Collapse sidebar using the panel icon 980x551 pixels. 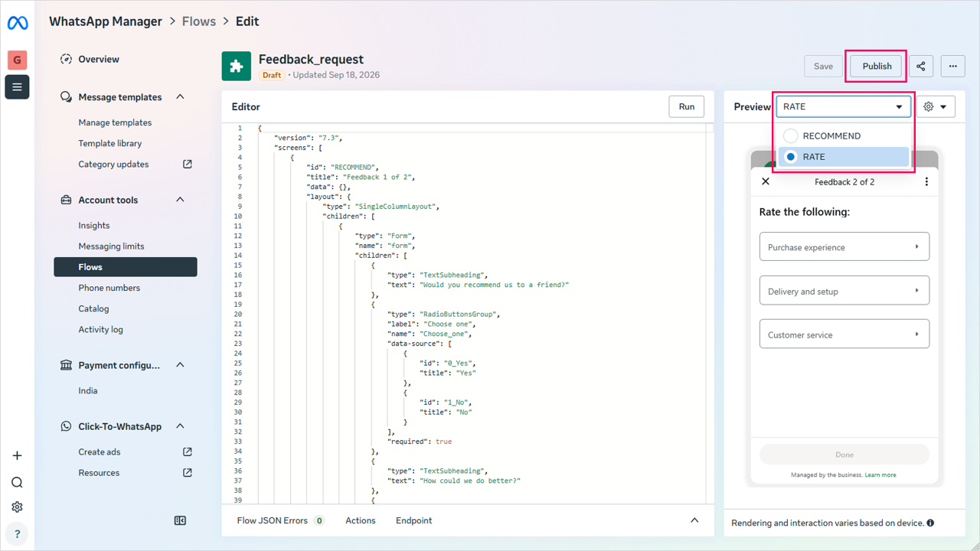[180, 520]
